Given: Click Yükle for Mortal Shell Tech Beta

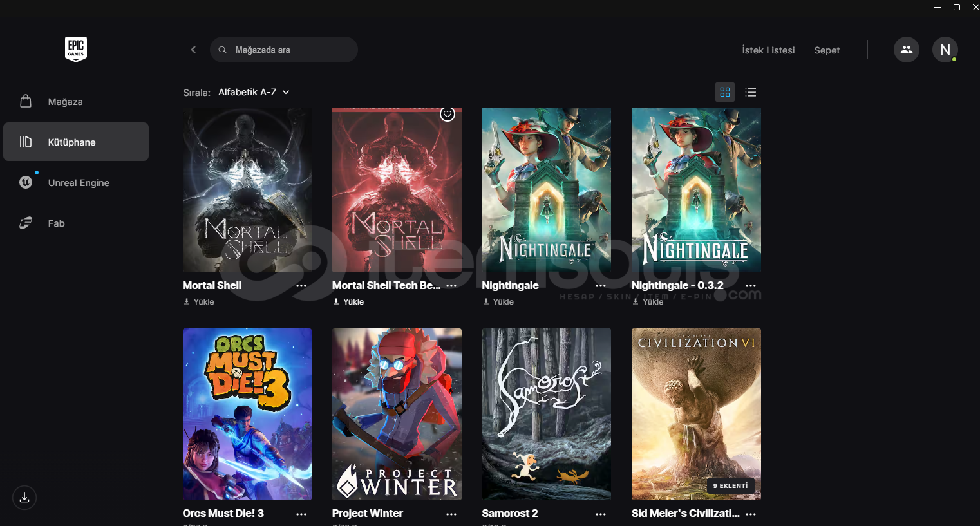Looking at the screenshot, I should point(348,301).
